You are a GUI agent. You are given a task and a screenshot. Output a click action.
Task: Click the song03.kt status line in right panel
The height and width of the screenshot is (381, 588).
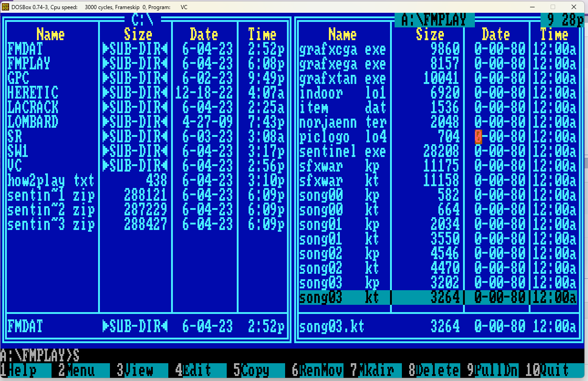(x=438, y=326)
